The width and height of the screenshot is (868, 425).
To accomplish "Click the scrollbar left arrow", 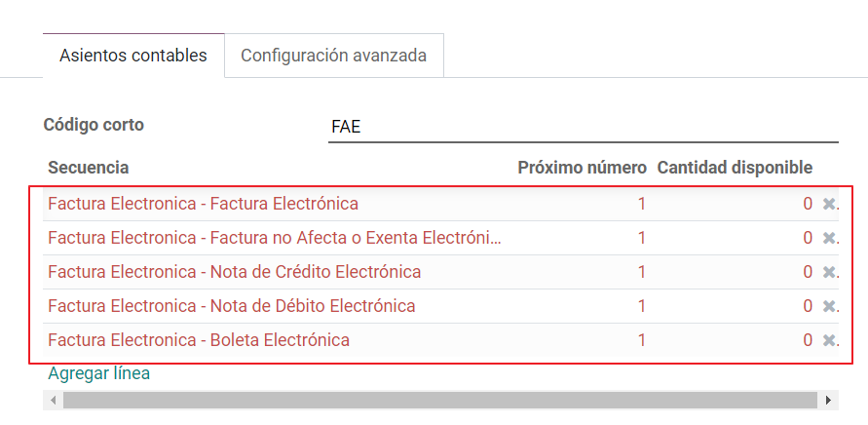I will point(54,400).
